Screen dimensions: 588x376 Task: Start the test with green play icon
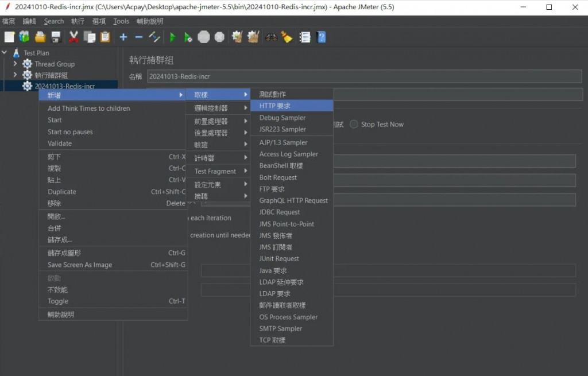(x=172, y=37)
